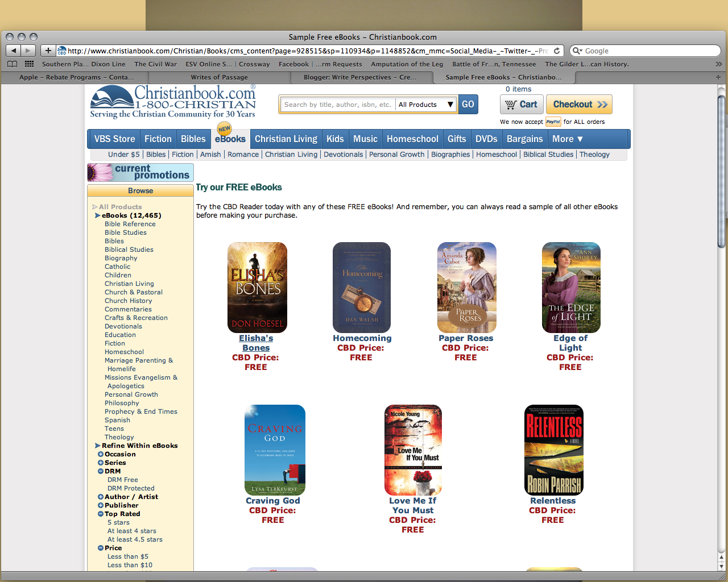Add a bookmark with the plus button
728x582 pixels.
coord(48,51)
